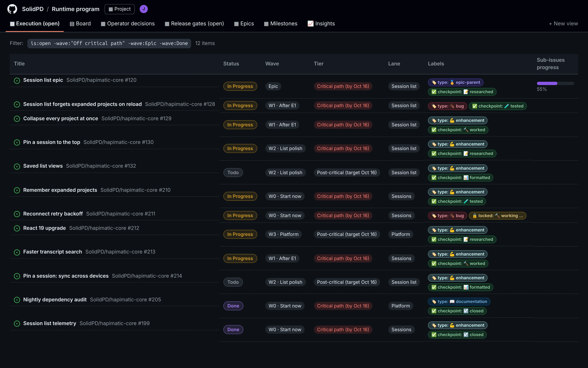Open the Epics tab
This screenshot has height=368, width=588.
tap(244, 24)
